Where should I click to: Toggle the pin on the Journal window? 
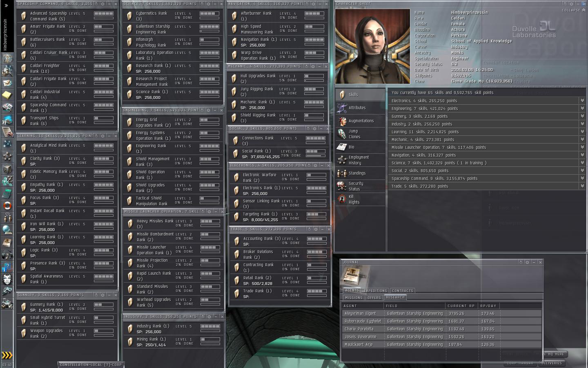click(x=527, y=262)
